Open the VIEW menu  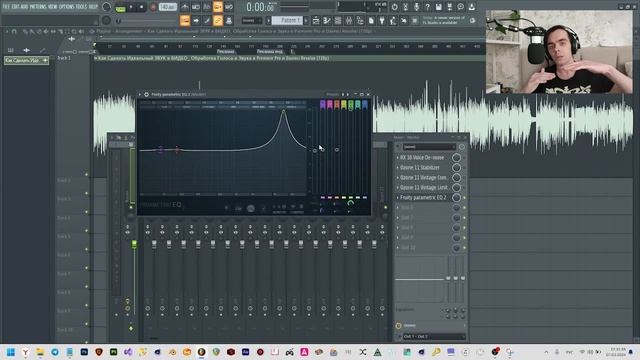click(x=53, y=7)
